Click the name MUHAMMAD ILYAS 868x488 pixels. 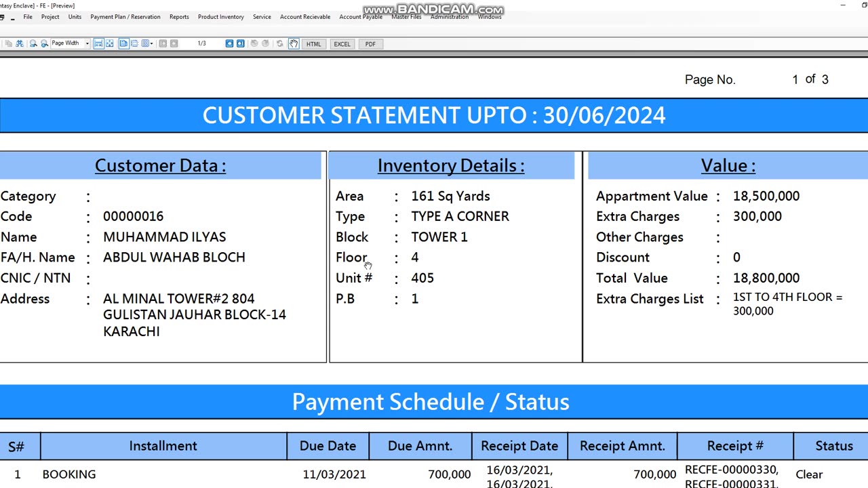tap(165, 237)
